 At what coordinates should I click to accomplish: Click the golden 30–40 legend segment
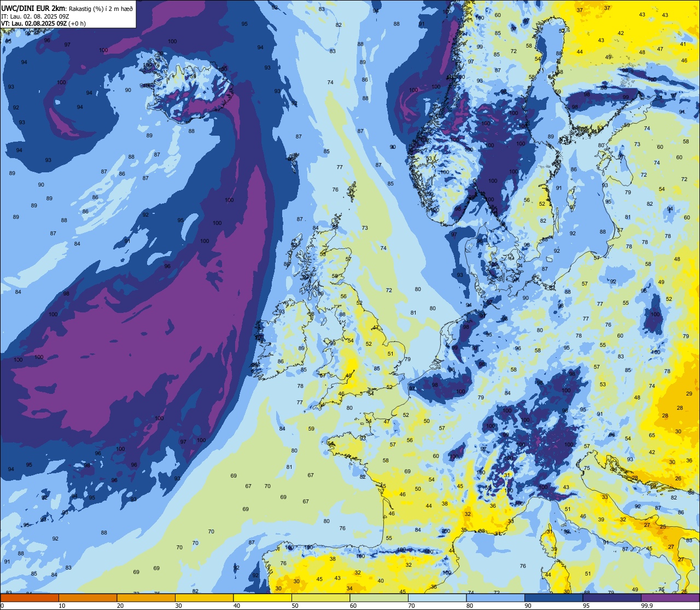pyautogui.click(x=204, y=597)
